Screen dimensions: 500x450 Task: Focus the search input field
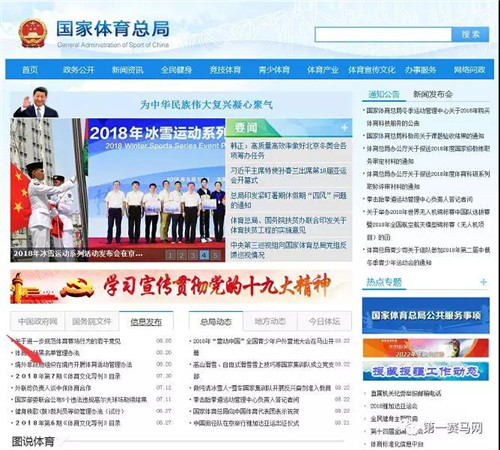pyautogui.click(x=383, y=34)
